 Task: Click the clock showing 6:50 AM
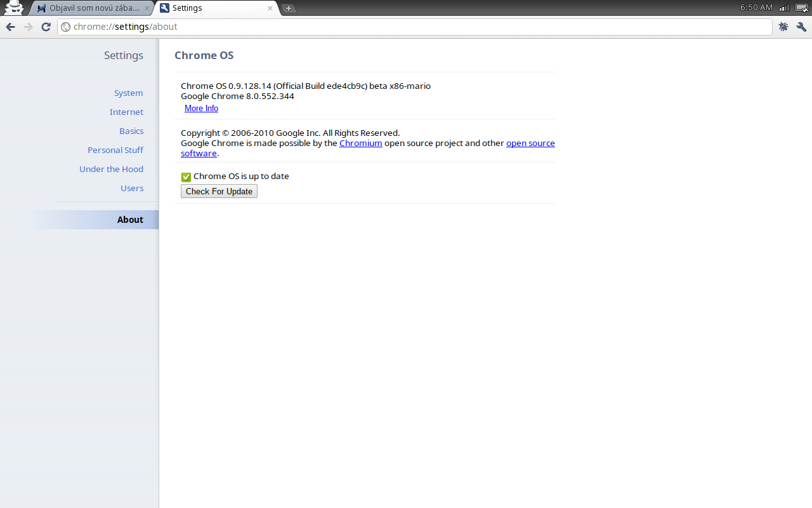point(756,8)
